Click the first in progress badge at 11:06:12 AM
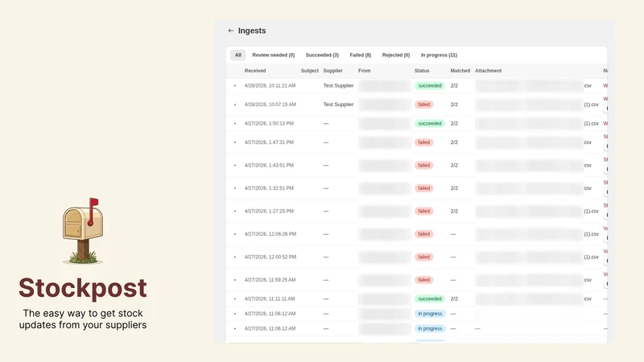This screenshot has height=362, width=644. 430,314
